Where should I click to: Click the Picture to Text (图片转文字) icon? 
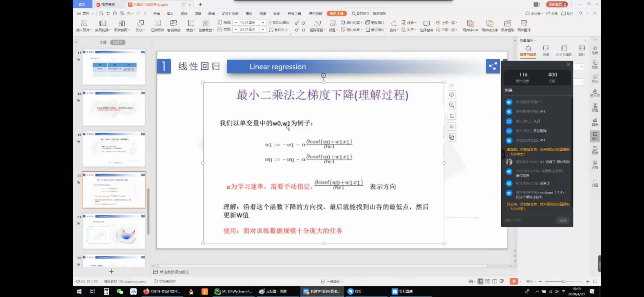[489, 24]
